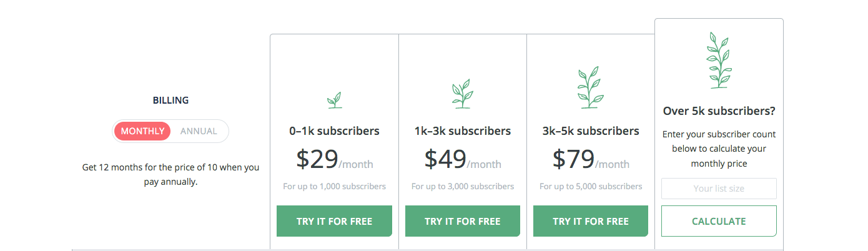Click the 3k–5k subscribers heading
This screenshot has width=868, height=251.
(591, 131)
